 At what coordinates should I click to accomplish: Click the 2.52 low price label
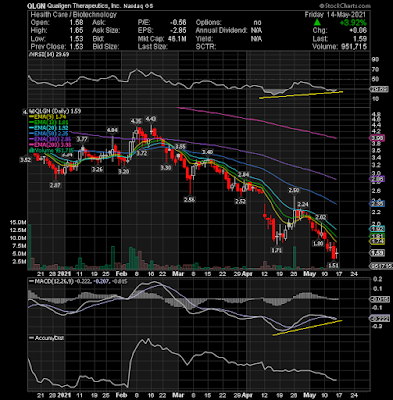(240, 201)
